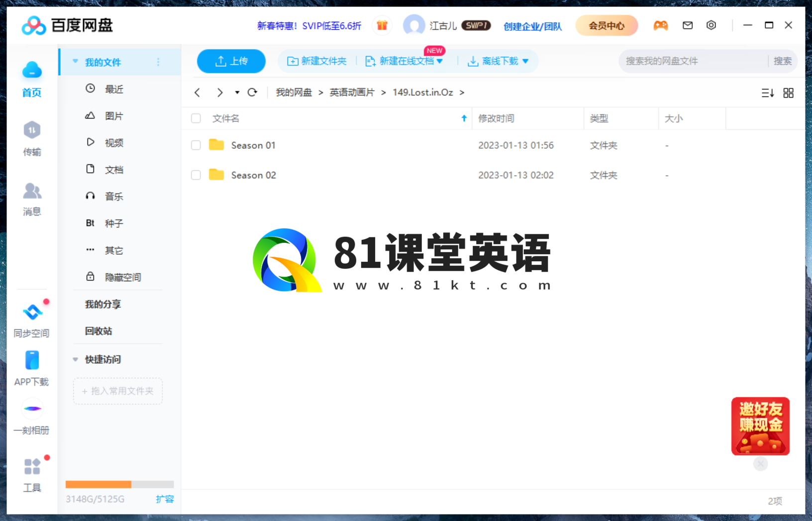
Task: Go to the 首页 cloud icon
Action: click(32, 70)
